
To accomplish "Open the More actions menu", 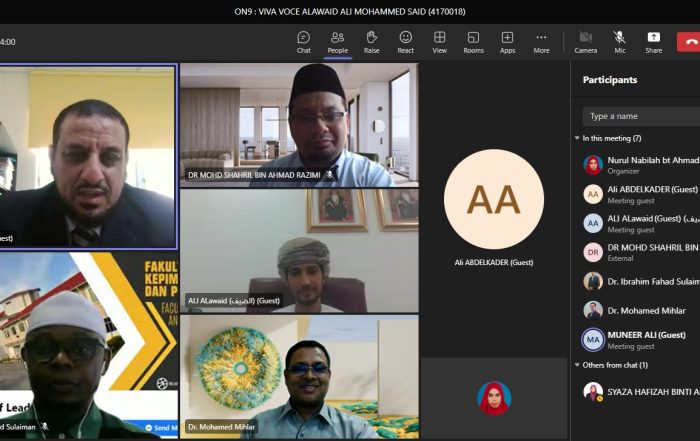I will (541, 41).
